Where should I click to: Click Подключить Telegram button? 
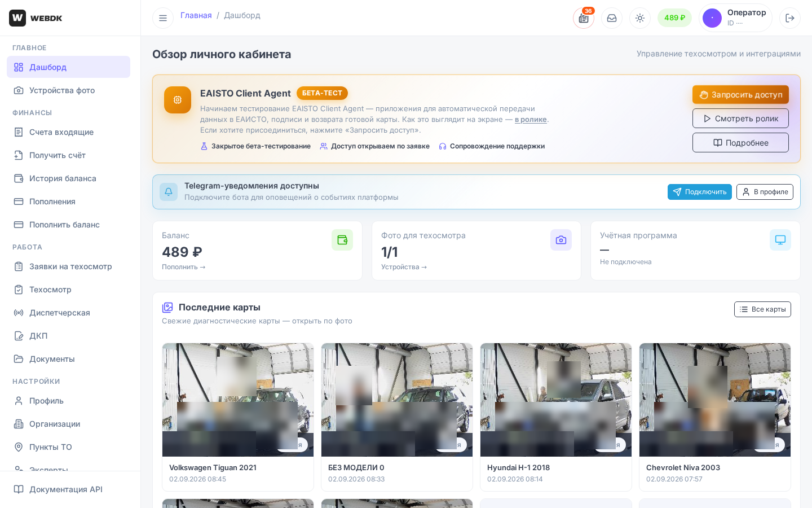coord(700,192)
